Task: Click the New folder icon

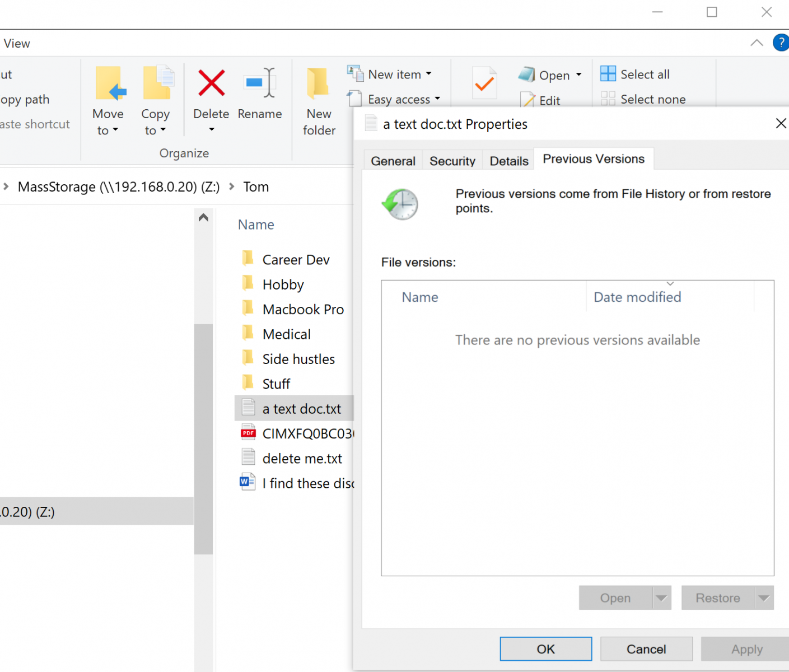Action: [x=318, y=83]
